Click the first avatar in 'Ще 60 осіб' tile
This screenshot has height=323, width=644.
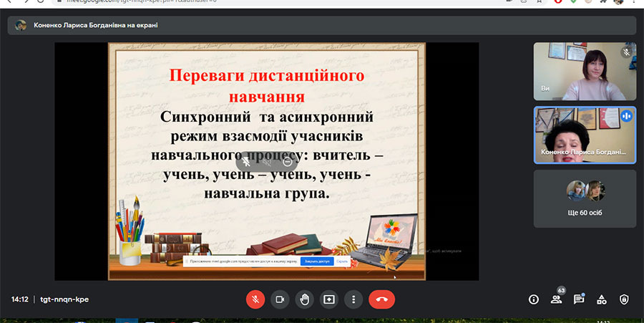576,191
